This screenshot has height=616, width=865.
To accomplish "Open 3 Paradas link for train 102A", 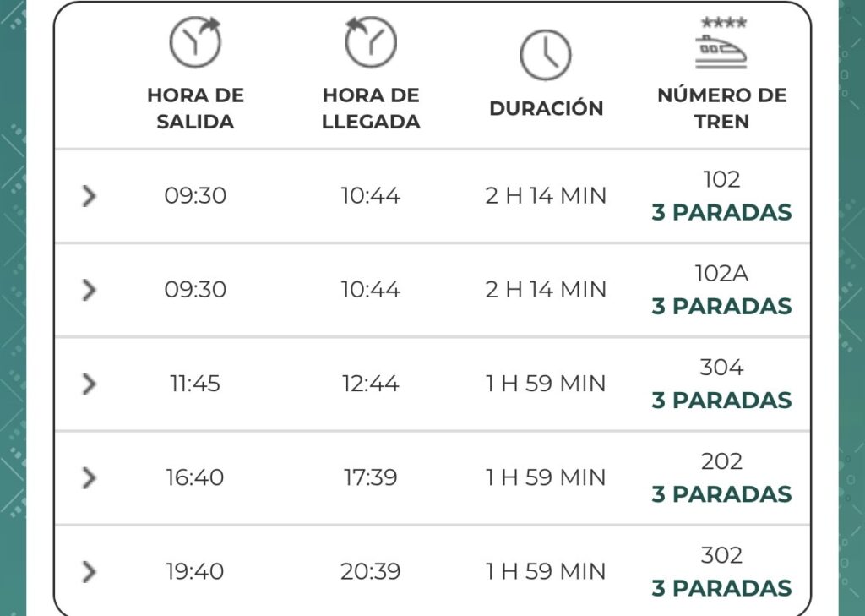I will tap(721, 307).
